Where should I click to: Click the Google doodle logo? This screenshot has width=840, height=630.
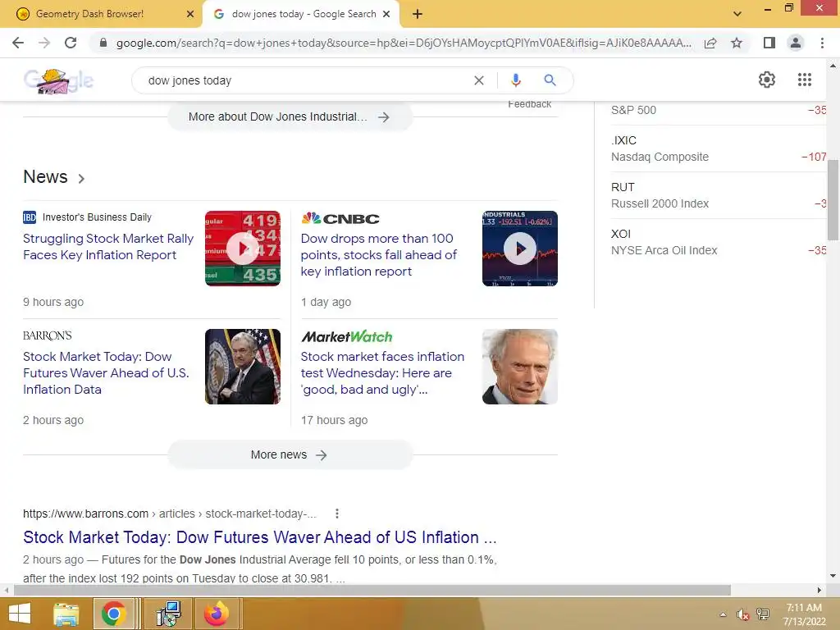[58, 81]
